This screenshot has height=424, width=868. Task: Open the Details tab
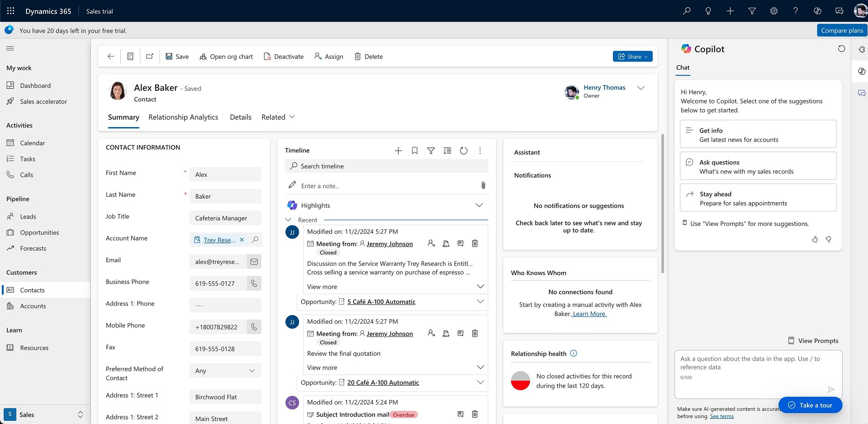pos(240,117)
